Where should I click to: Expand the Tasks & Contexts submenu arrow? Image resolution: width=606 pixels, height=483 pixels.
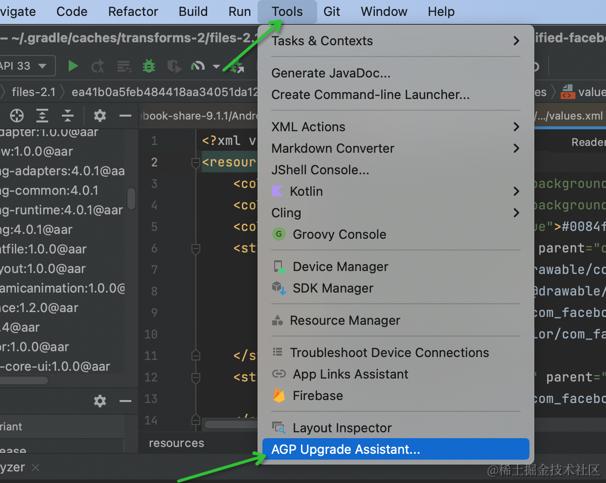click(516, 41)
